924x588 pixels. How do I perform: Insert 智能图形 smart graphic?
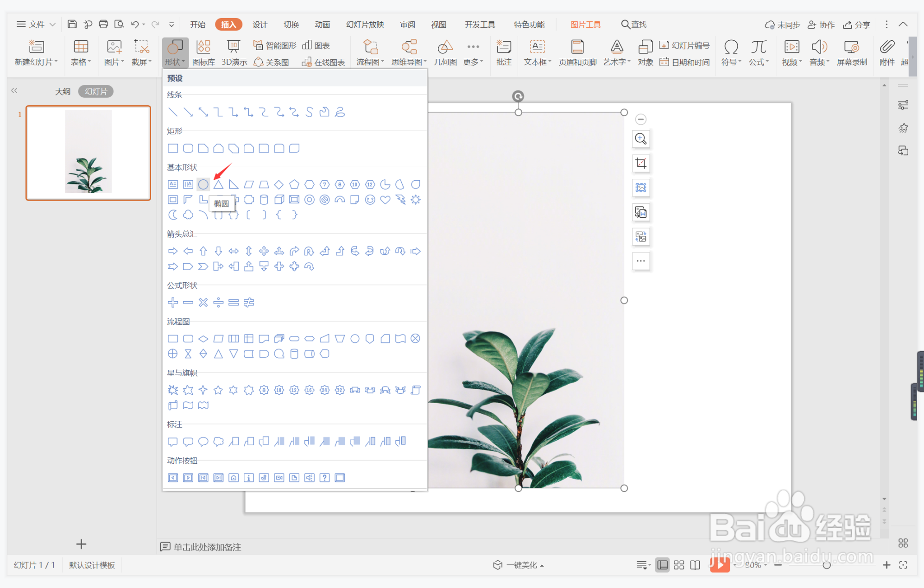pyautogui.click(x=275, y=45)
